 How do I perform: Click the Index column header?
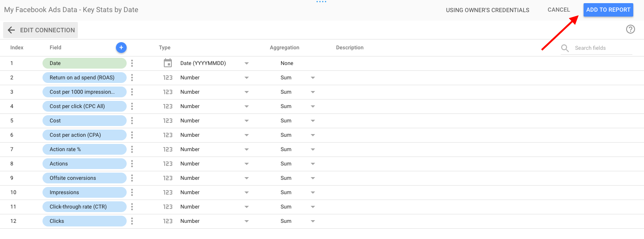[x=17, y=48]
